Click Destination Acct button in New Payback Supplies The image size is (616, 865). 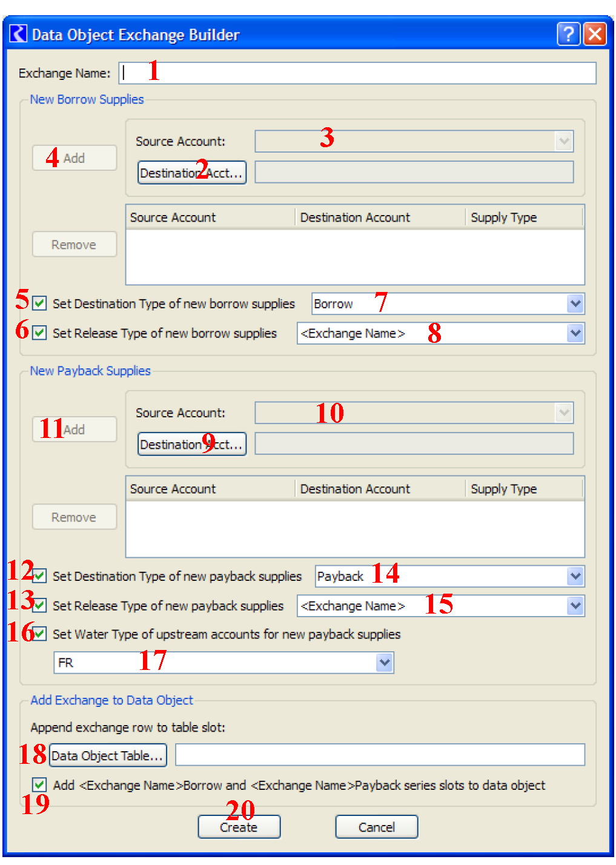191,444
